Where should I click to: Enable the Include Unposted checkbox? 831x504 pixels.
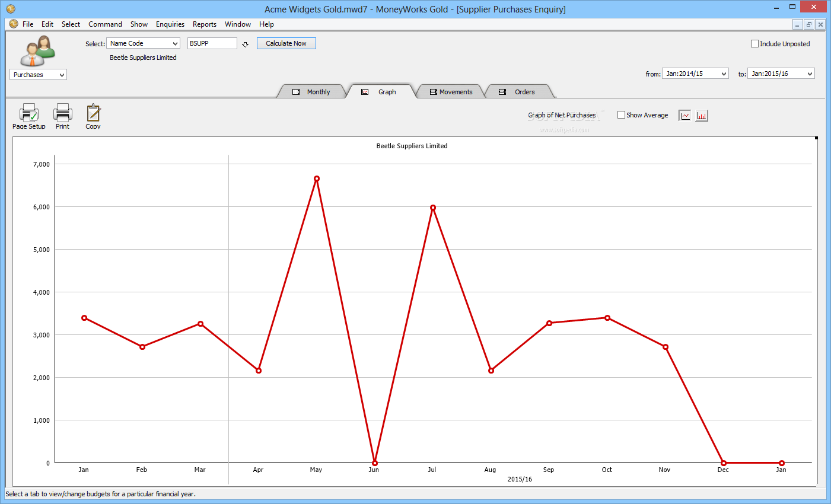[x=754, y=44]
